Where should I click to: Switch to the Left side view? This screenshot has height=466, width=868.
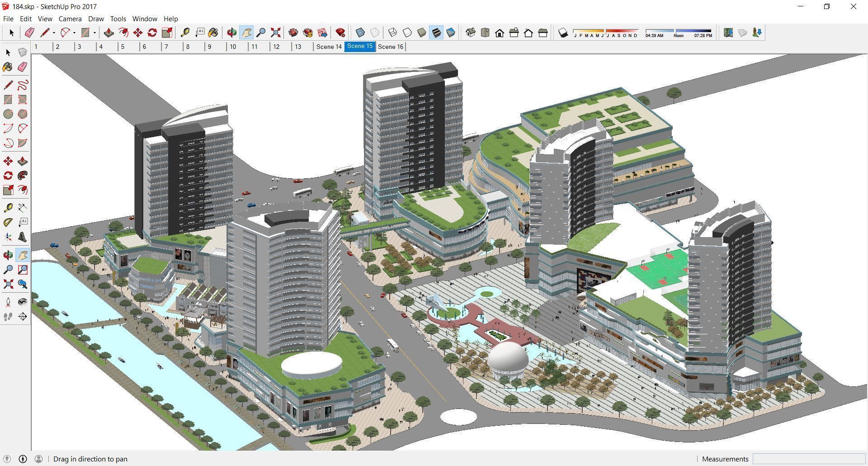pyautogui.click(x=543, y=33)
